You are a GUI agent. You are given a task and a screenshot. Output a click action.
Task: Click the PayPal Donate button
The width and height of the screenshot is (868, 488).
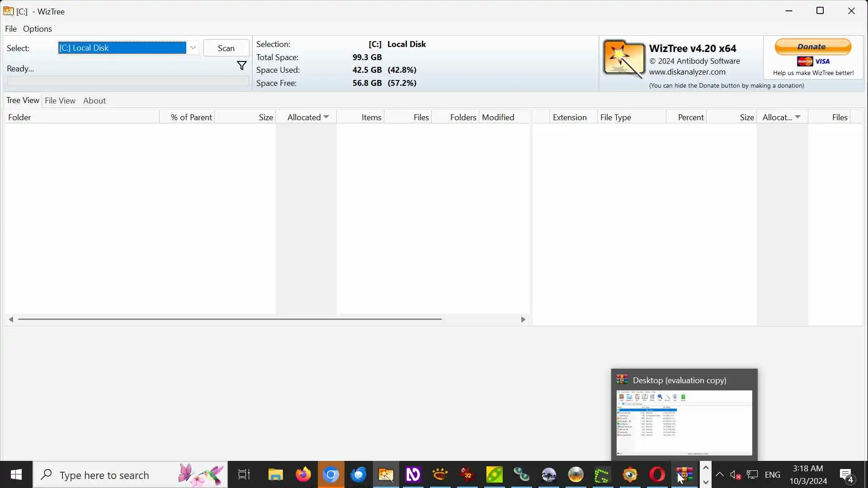pos(812,47)
